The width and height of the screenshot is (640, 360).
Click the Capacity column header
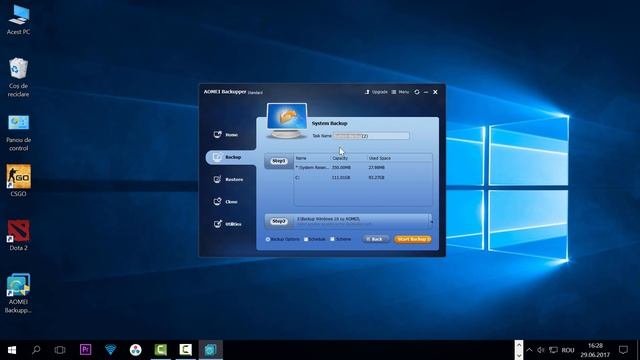[340, 158]
